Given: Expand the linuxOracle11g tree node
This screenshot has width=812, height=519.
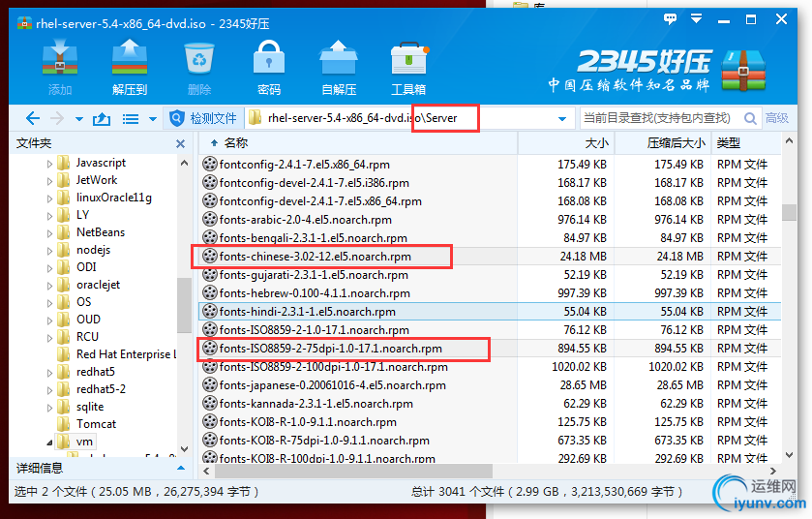Looking at the screenshot, I should point(49,198).
